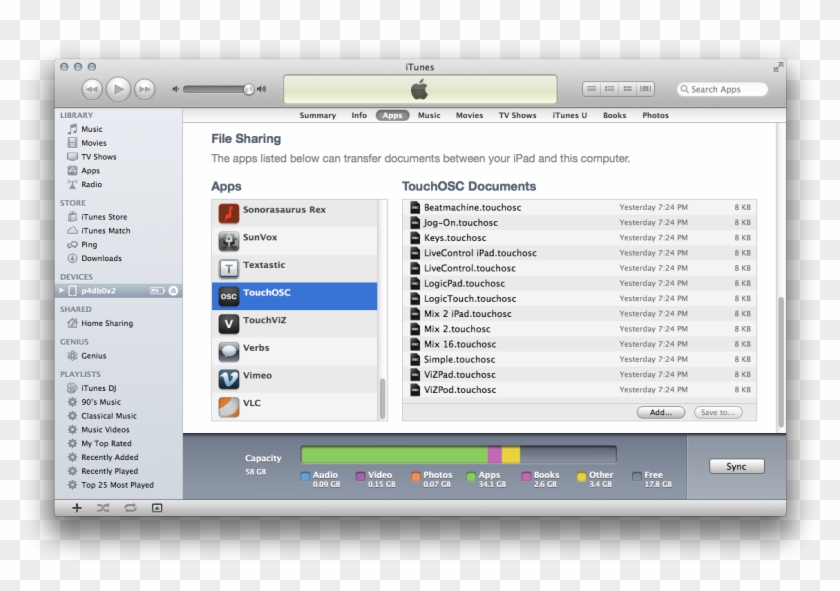The width and height of the screenshot is (840, 591).
Task: Eject the p4db0x2 device
Action: [172, 290]
